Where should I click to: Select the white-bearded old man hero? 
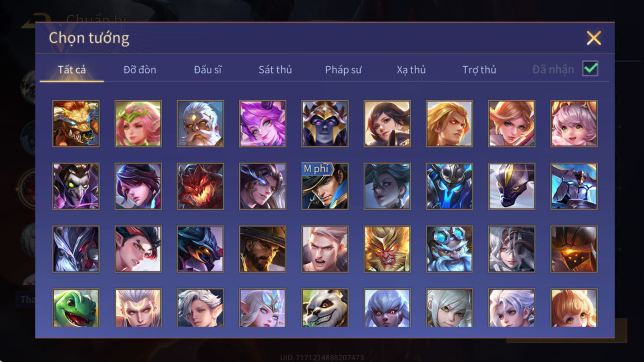pyautogui.click(x=200, y=124)
